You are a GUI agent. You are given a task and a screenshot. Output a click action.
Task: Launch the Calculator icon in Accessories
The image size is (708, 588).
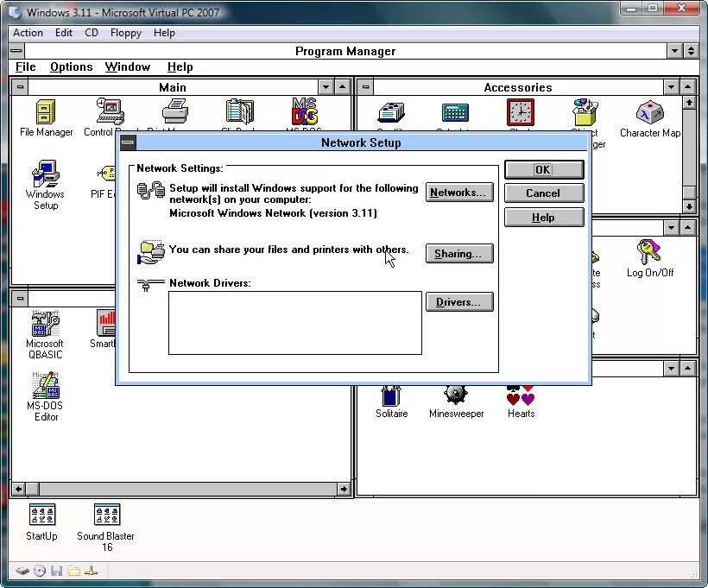(455, 113)
